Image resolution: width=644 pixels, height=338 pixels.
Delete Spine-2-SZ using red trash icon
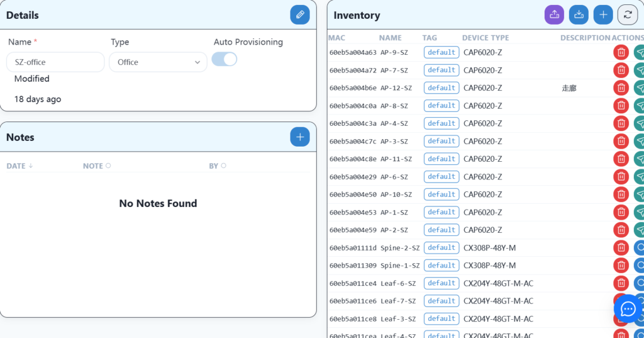[x=621, y=247]
